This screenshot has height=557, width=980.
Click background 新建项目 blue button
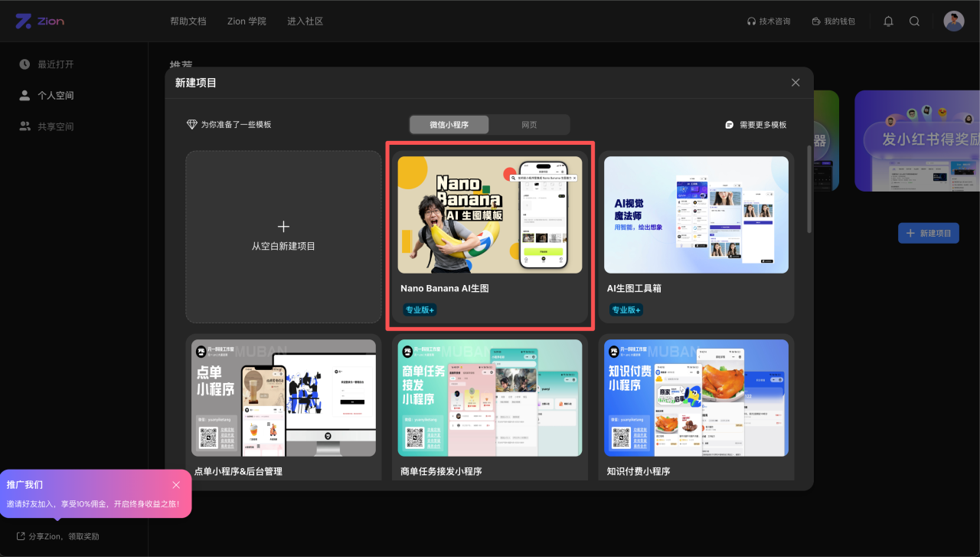tap(928, 233)
